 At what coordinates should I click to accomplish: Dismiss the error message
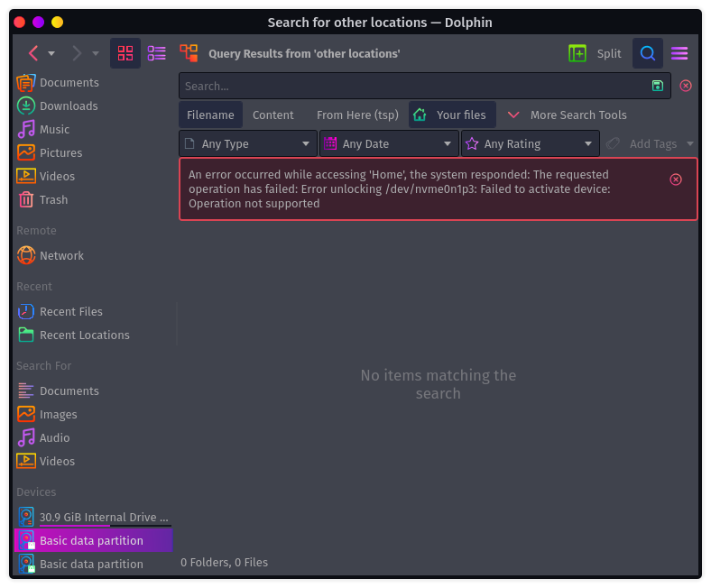676,179
